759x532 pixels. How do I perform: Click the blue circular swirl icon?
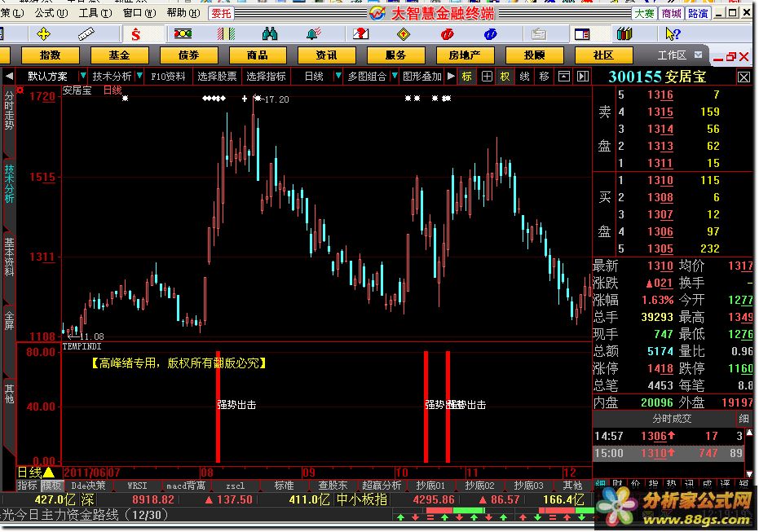(x=490, y=34)
